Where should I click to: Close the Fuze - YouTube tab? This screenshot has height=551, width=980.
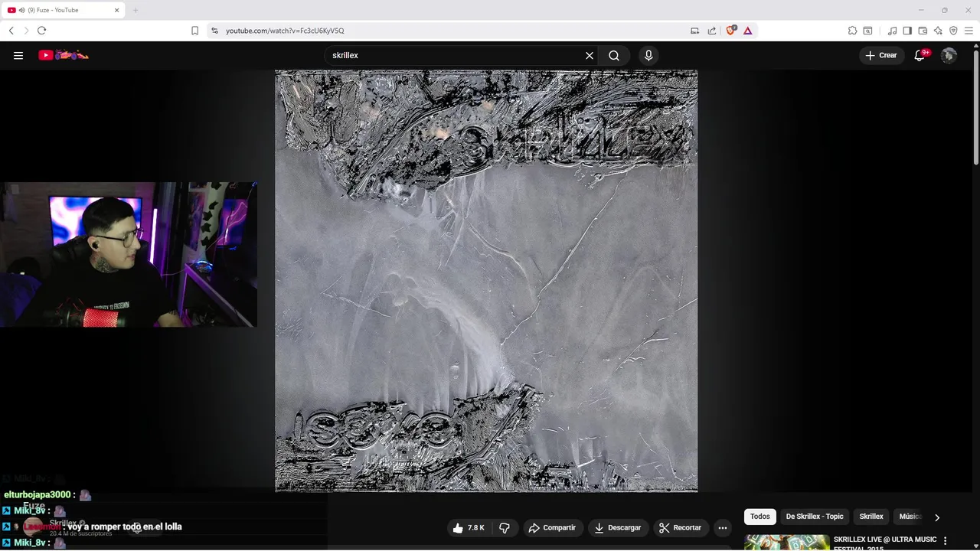[117, 10]
